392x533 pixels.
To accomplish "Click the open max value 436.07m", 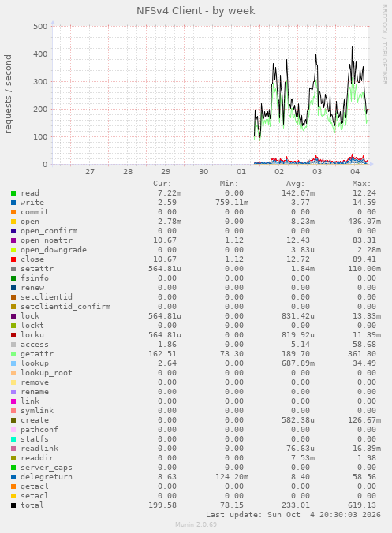I will coord(364,222).
